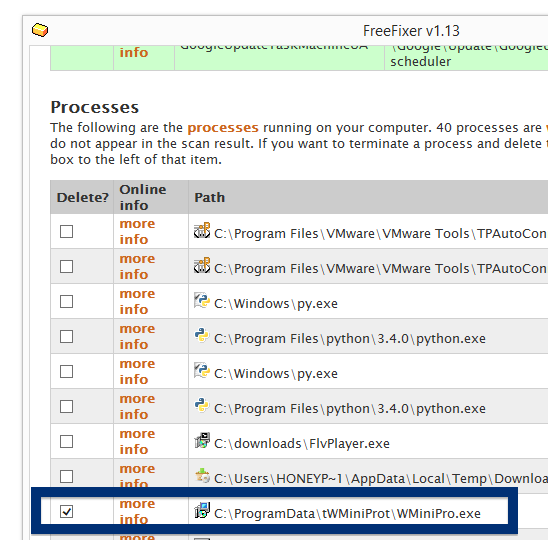Click the second VMware Tools\TPAutoCon path text

(381, 268)
